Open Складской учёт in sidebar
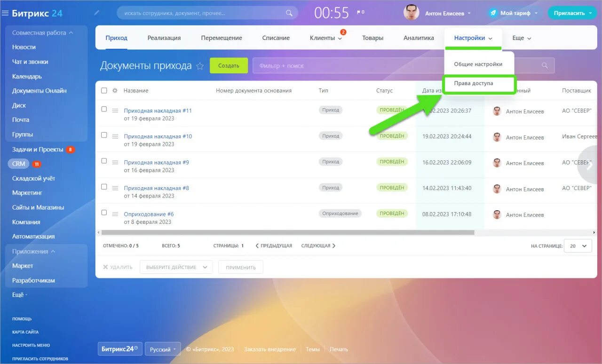 (x=33, y=178)
